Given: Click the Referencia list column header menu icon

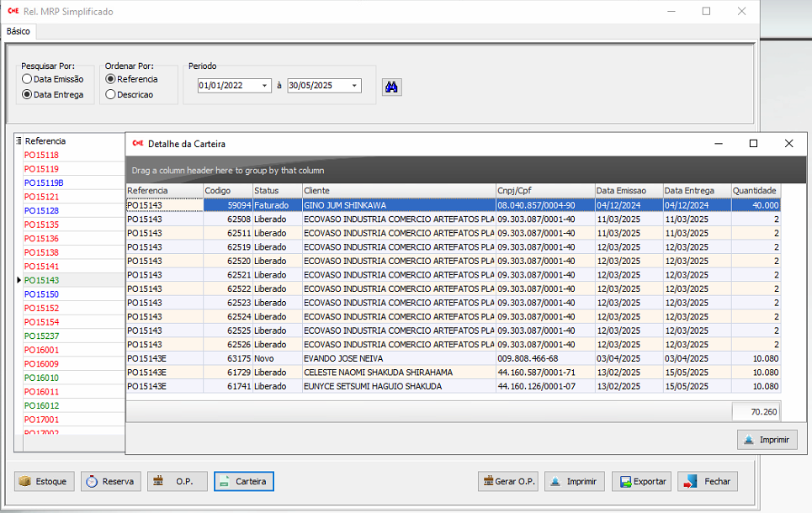Looking at the screenshot, I should tap(19, 141).
